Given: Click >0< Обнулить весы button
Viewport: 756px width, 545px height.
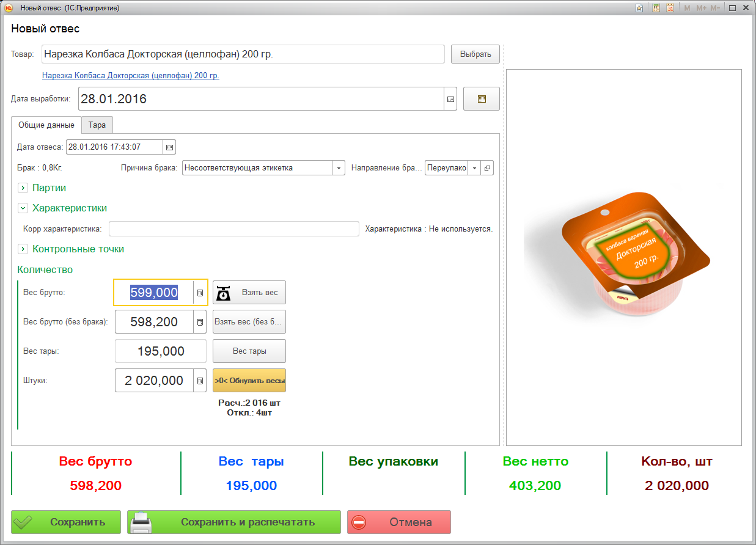Looking at the screenshot, I should 249,381.
